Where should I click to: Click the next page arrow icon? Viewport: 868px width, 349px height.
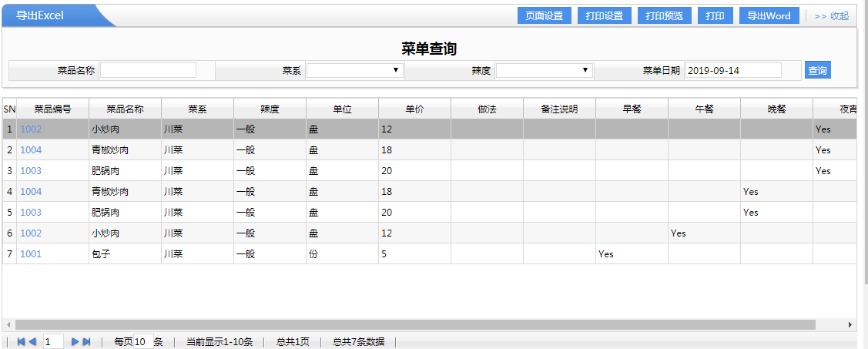pyautogui.click(x=75, y=341)
